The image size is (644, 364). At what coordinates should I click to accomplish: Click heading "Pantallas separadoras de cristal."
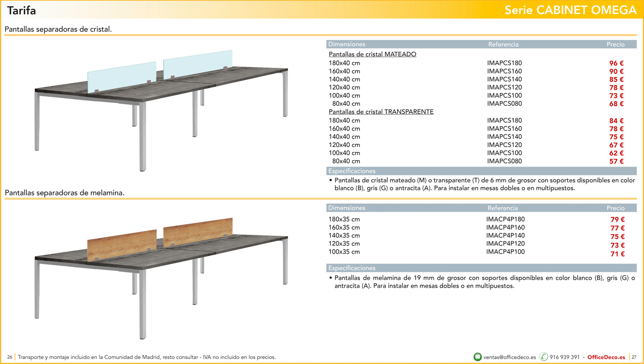tap(58, 29)
